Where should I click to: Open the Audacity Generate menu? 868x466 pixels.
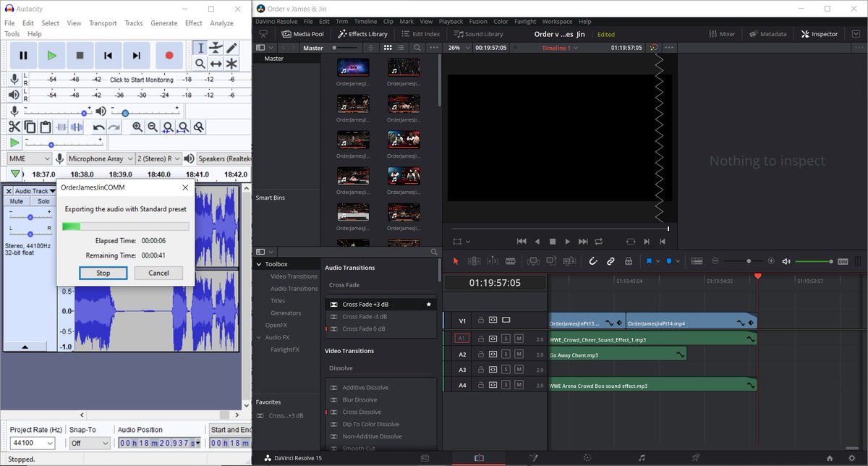point(164,23)
